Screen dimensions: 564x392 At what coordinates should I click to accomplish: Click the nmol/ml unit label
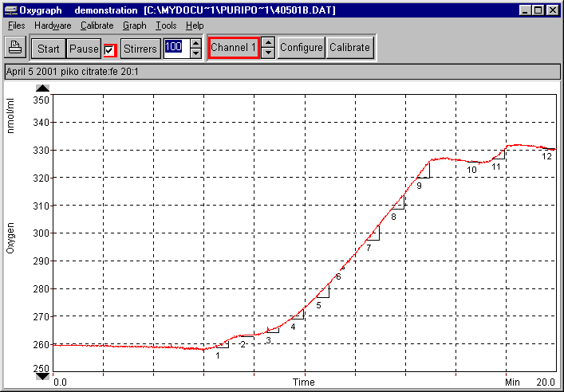point(10,116)
